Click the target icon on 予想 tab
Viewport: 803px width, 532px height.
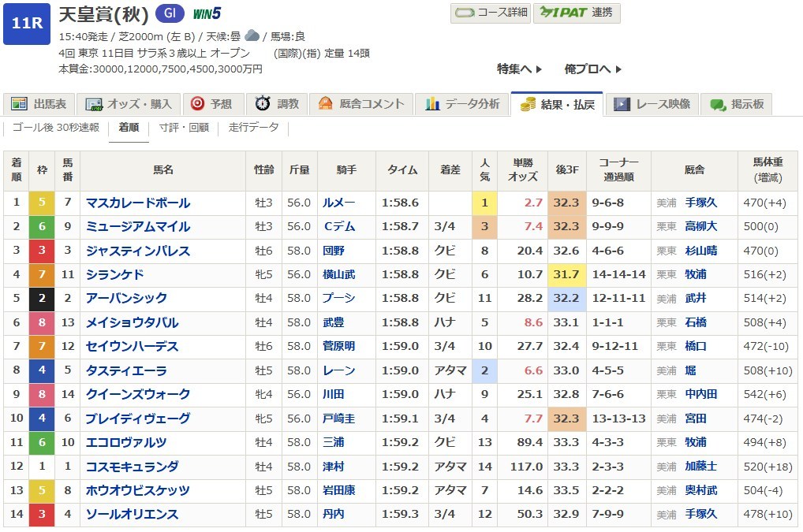pyautogui.click(x=197, y=104)
